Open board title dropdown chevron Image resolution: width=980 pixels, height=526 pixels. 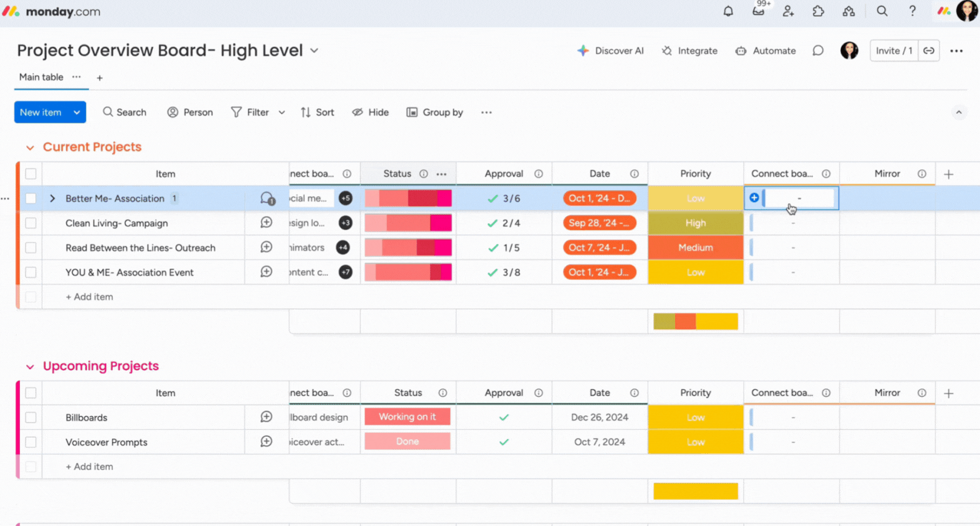tap(314, 50)
